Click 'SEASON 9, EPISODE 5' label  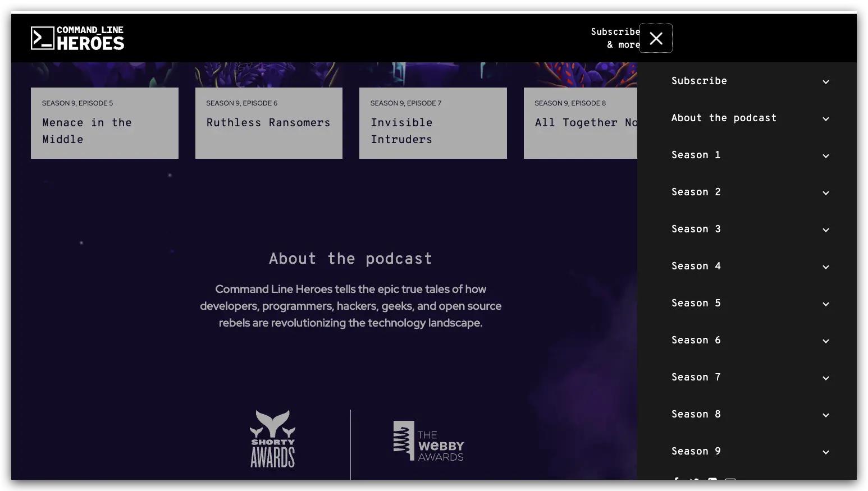77,103
